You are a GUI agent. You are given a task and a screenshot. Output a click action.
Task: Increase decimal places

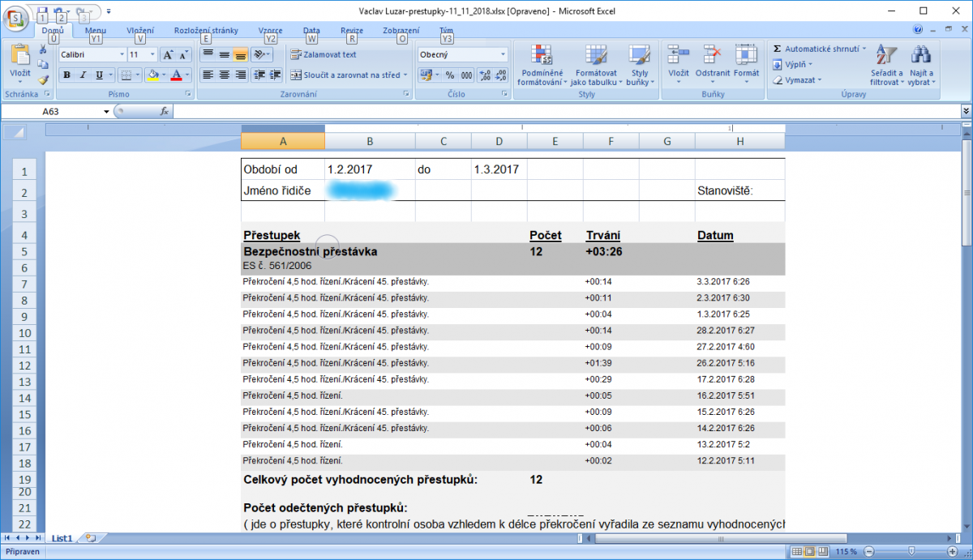click(485, 75)
